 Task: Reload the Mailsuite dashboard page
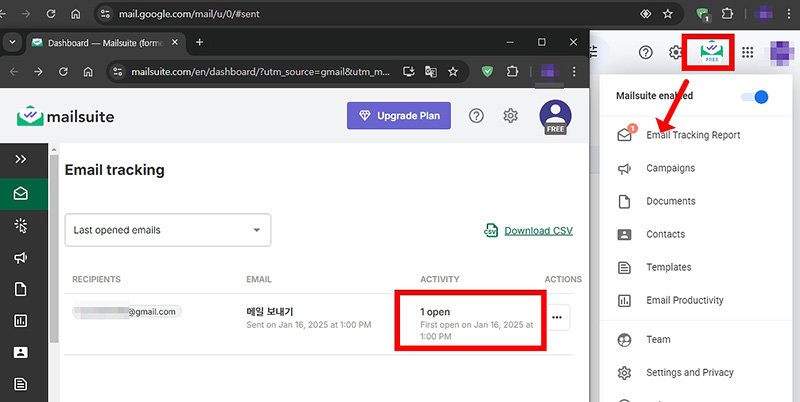(x=63, y=71)
